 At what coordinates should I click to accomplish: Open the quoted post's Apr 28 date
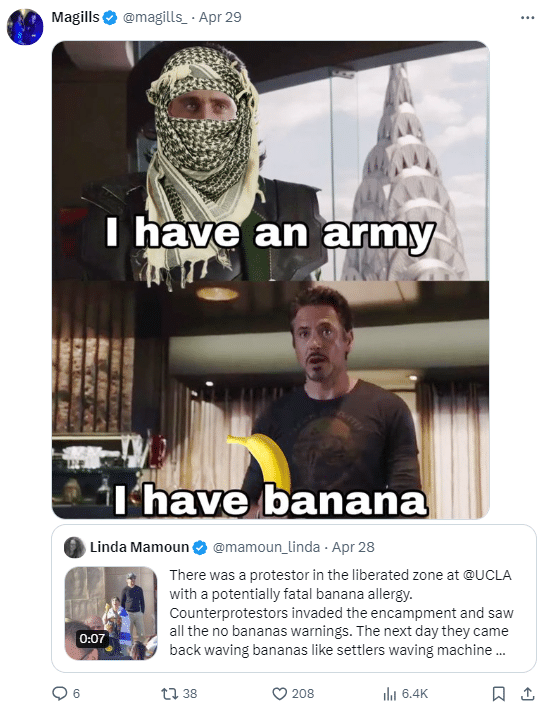[353, 547]
